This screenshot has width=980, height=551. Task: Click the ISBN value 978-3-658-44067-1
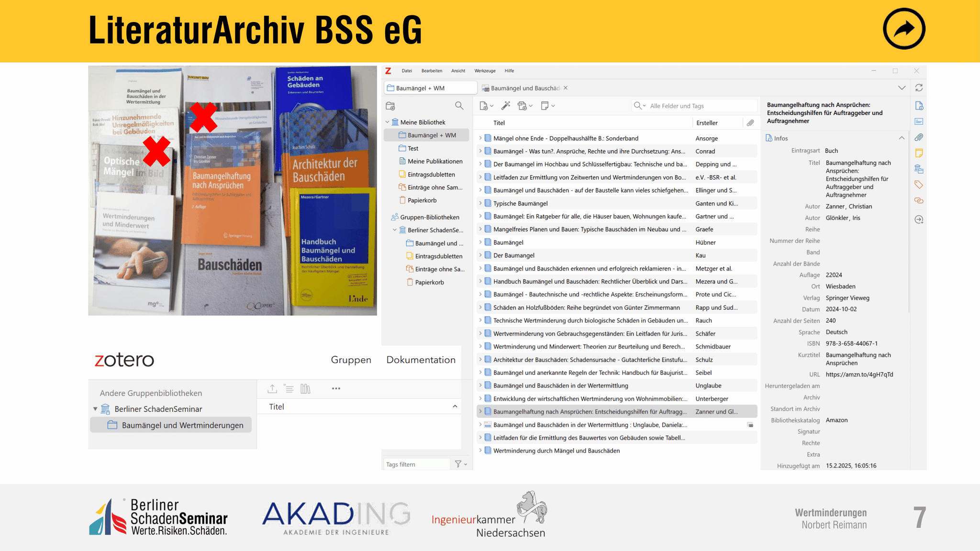(x=852, y=343)
